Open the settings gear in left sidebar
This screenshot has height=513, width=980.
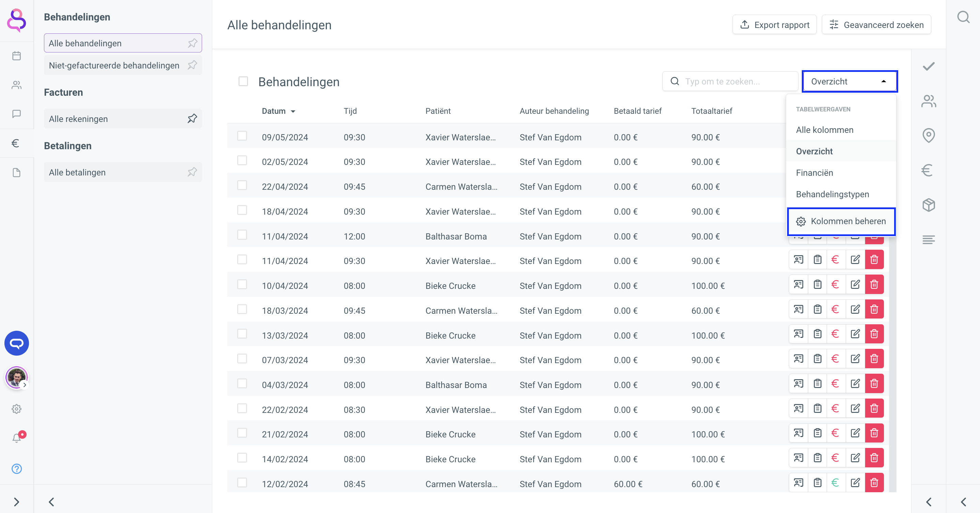(x=16, y=409)
